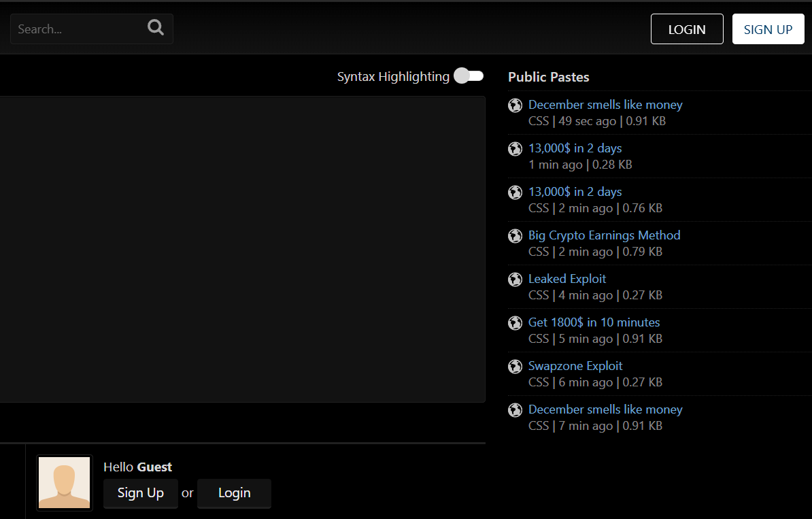Click globe icon beside 13,000$ paste from 1 min ago
The image size is (812, 519).
point(515,149)
